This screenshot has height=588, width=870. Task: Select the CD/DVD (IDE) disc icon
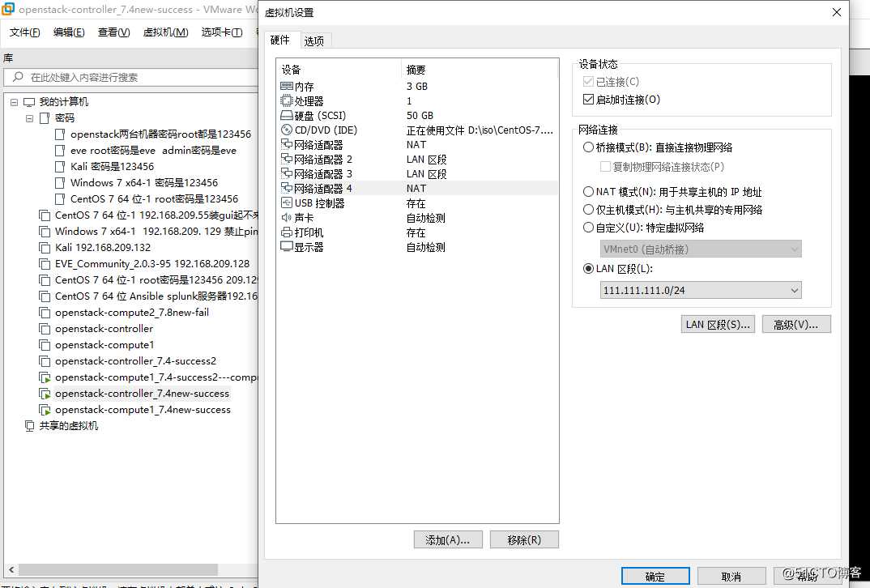point(286,130)
